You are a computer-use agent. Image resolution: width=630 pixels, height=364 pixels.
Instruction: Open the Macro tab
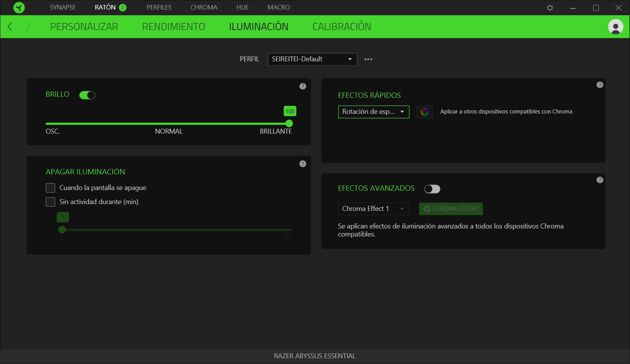[x=279, y=8]
